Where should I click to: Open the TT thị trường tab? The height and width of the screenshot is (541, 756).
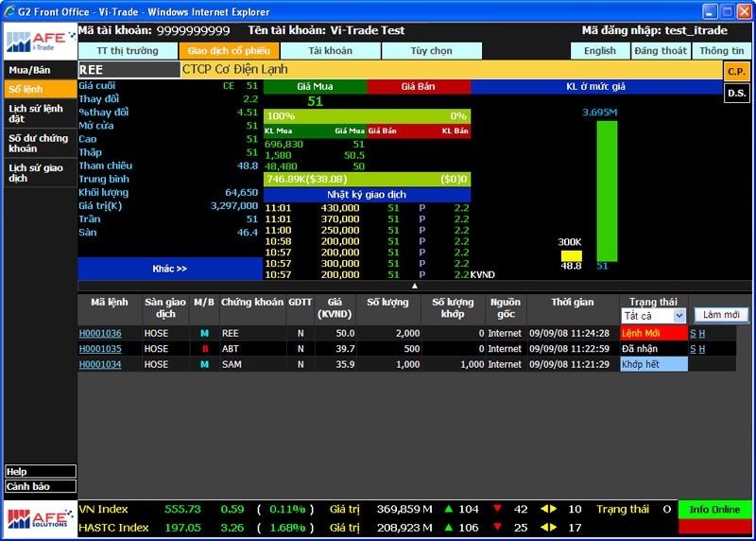[128, 51]
